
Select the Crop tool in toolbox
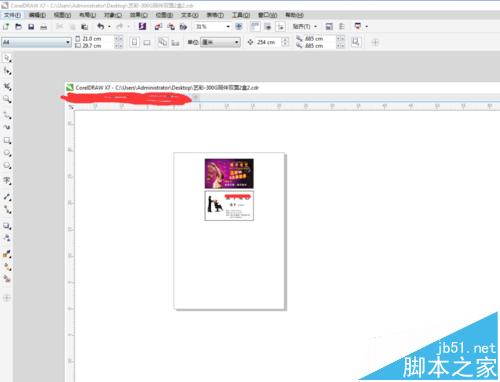[7, 87]
